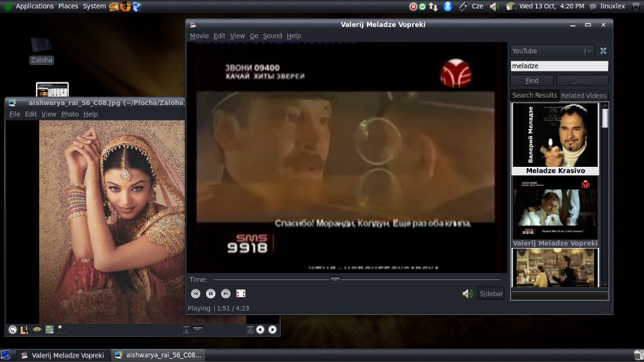Click the Trash icon on bottom panel
This screenshot has height=362, width=644.
point(638,355)
